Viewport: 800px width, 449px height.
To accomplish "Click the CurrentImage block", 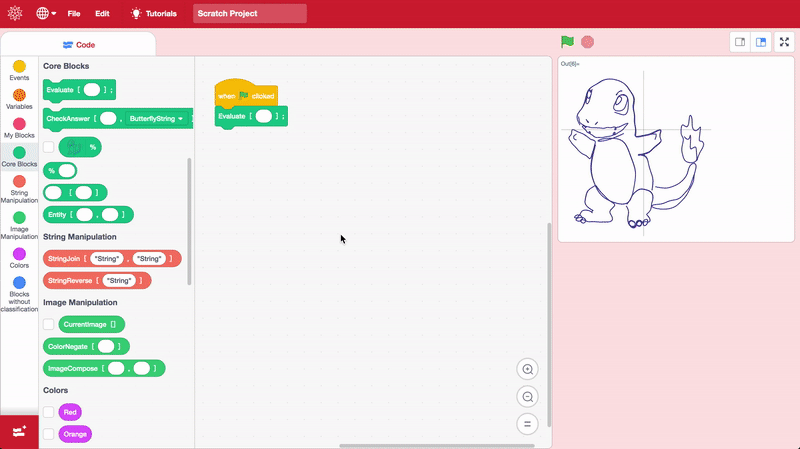I will click(91, 325).
